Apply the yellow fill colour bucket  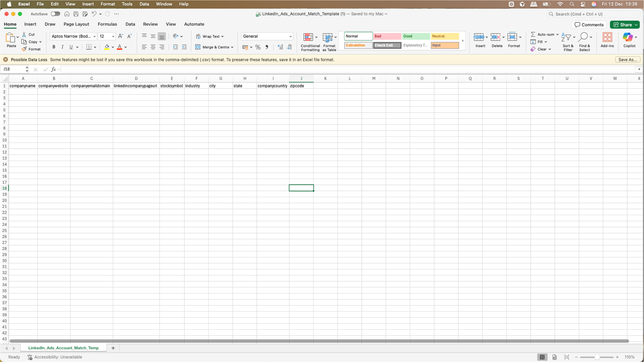tap(107, 47)
